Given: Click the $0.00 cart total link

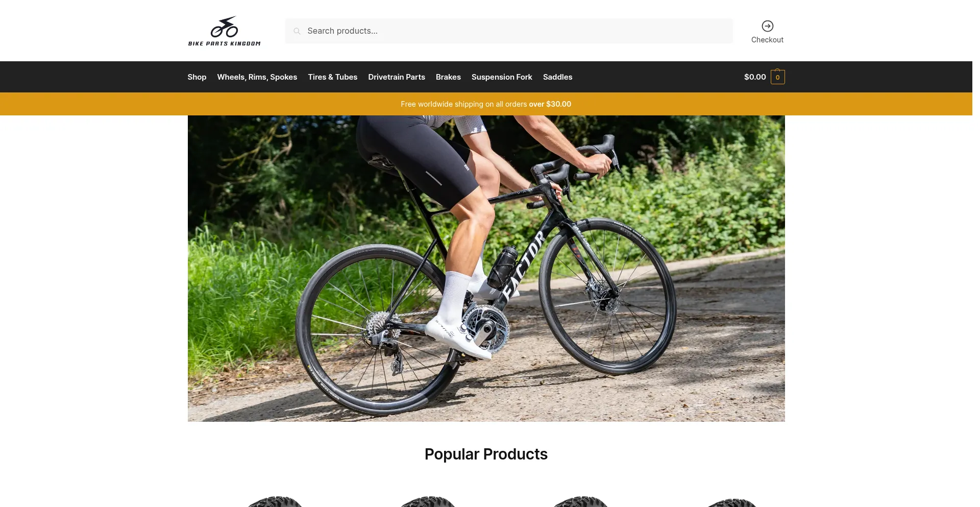Looking at the screenshot, I should [755, 77].
